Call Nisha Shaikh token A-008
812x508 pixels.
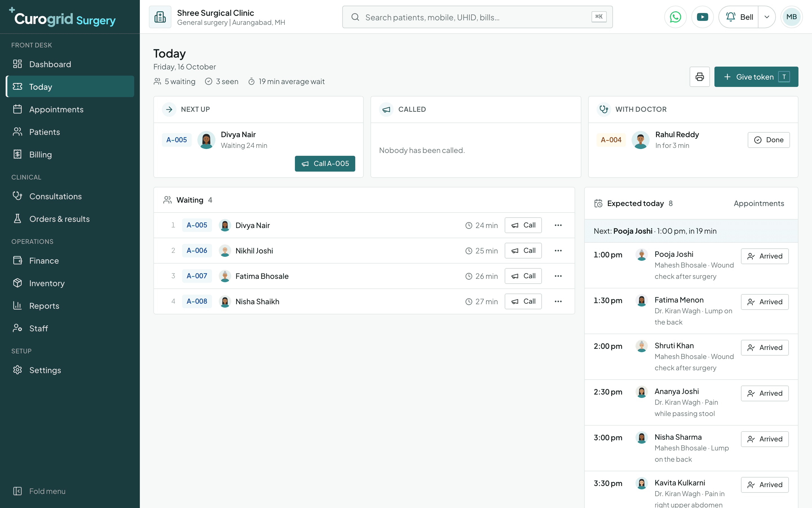click(x=523, y=301)
